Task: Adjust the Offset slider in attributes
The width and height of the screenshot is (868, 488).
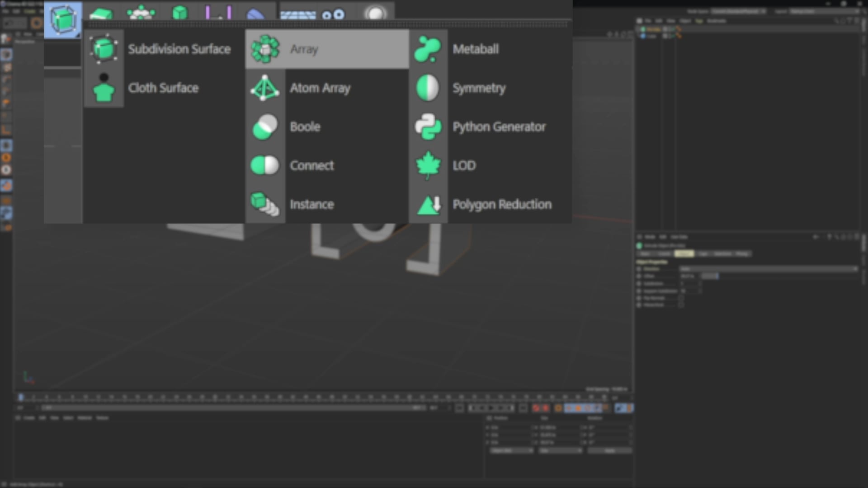Action: click(x=709, y=276)
